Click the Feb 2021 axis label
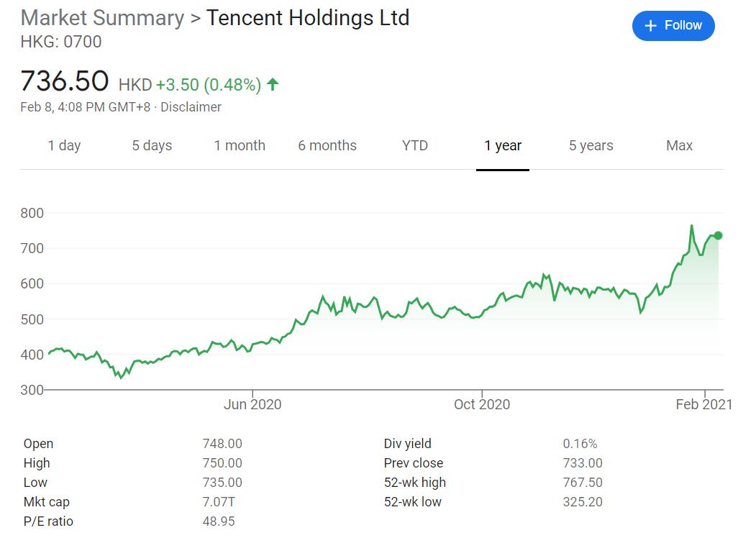This screenshot has width=756, height=538. point(703,404)
